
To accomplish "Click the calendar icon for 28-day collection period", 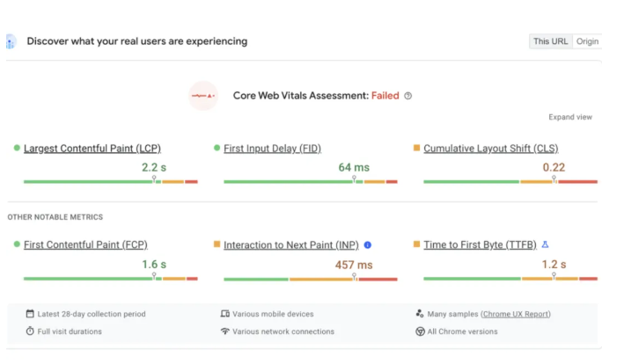I will (30, 314).
